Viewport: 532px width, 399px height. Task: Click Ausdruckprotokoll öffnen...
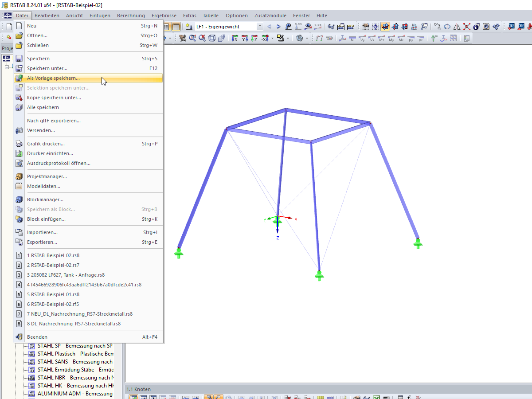pyautogui.click(x=89, y=163)
